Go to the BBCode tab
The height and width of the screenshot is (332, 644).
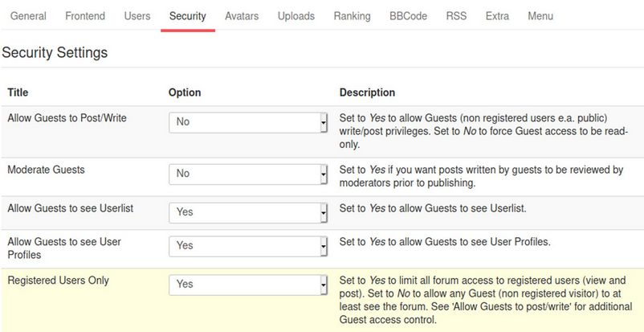pos(408,16)
